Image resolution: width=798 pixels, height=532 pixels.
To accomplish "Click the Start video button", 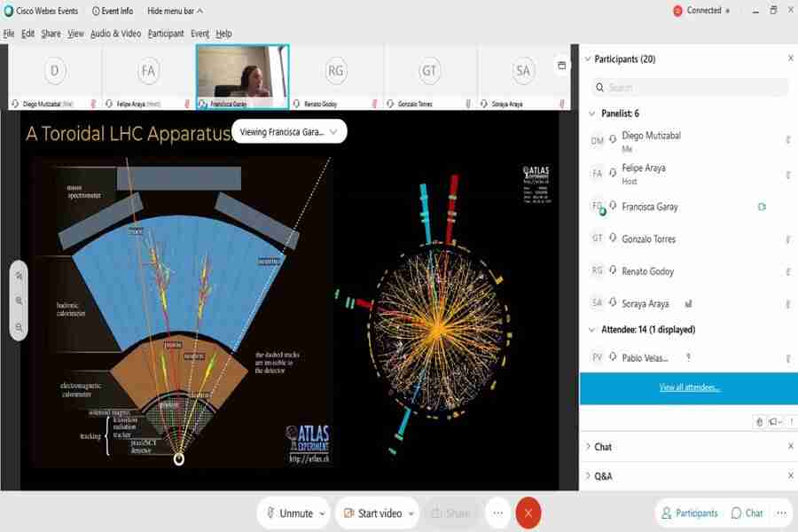I will (373, 513).
